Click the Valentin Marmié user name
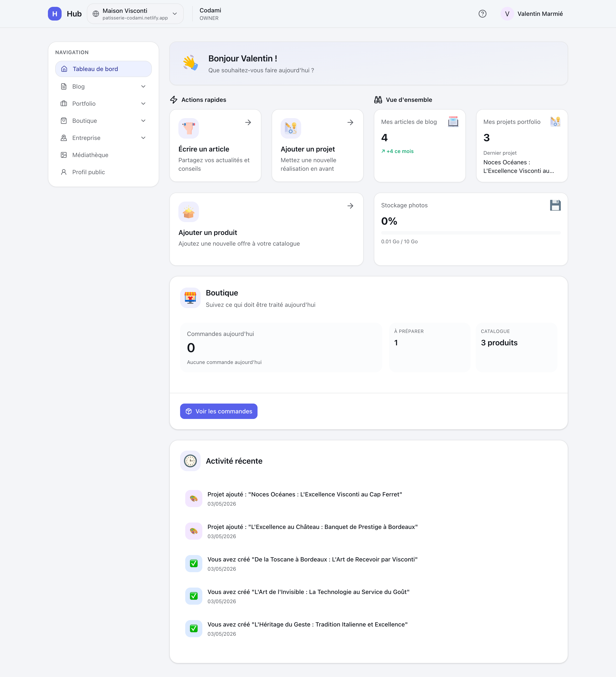 click(540, 14)
